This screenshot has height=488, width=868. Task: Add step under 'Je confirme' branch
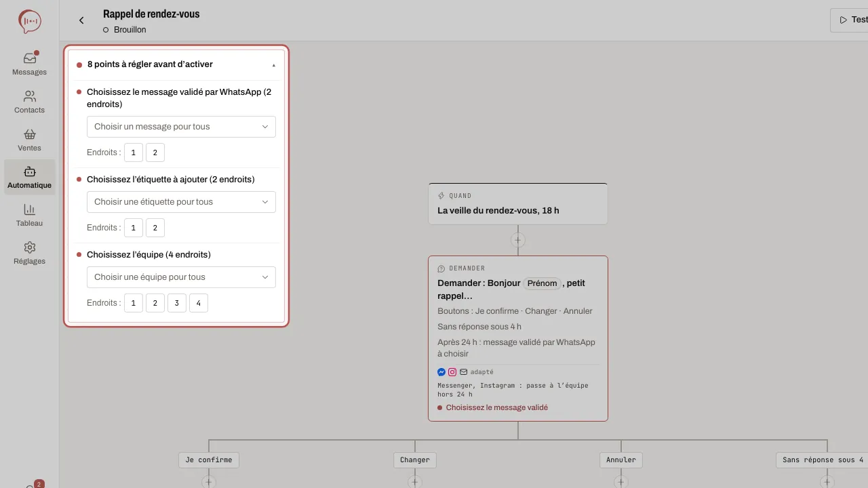click(209, 482)
